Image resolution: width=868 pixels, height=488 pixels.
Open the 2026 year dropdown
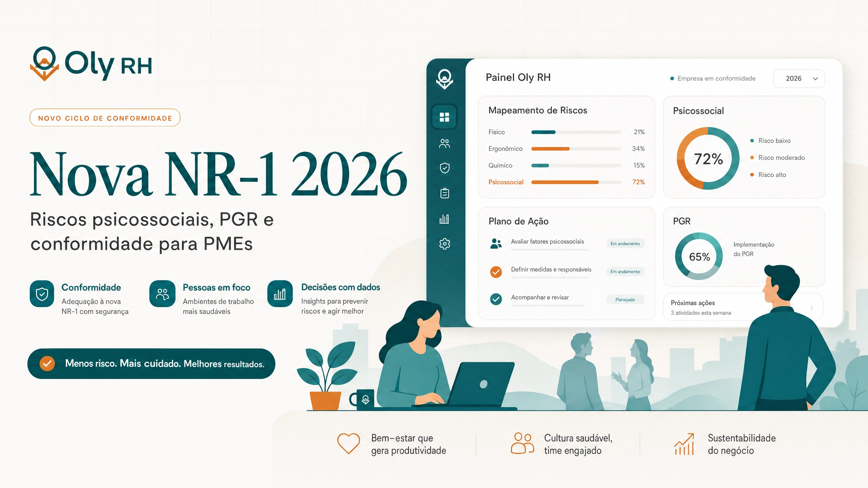pos(799,79)
